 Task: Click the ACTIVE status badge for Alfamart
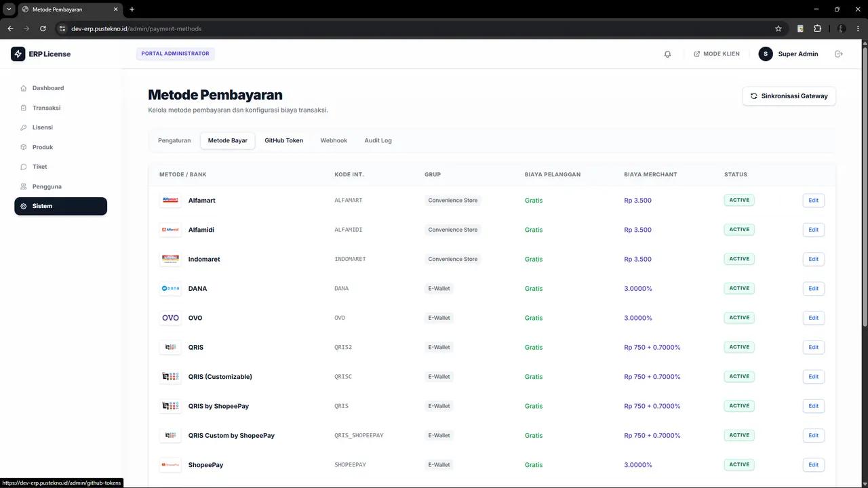coord(739,200)
